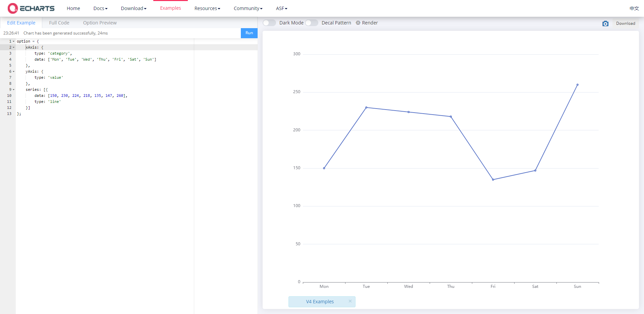Open Render settings gear icon
The height and width of the screenshot is (314, 644).
point(358,23)
